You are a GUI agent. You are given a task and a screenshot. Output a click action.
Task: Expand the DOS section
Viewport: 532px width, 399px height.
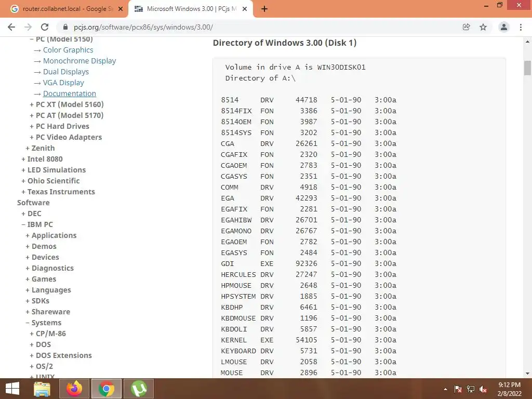(40, 344)
